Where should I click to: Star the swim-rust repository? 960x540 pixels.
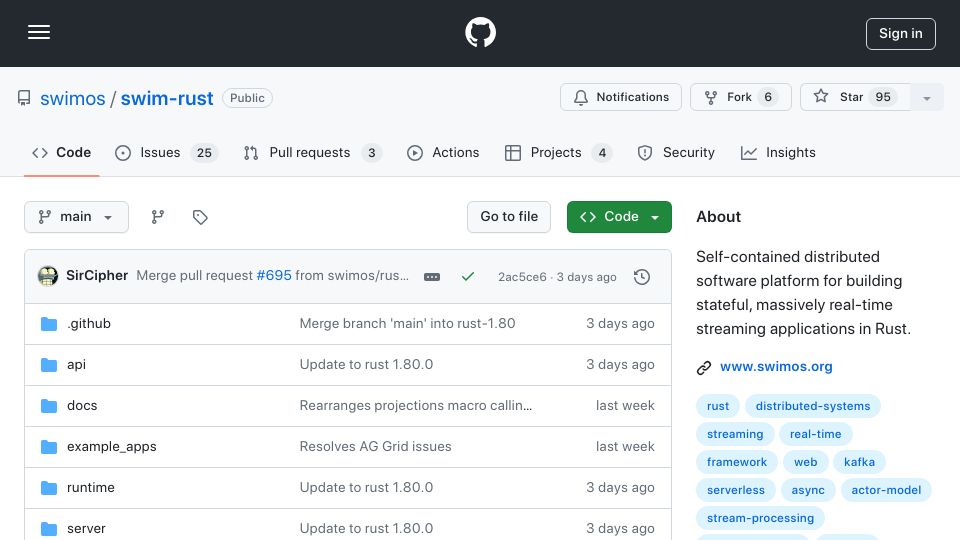pos(855,97)
